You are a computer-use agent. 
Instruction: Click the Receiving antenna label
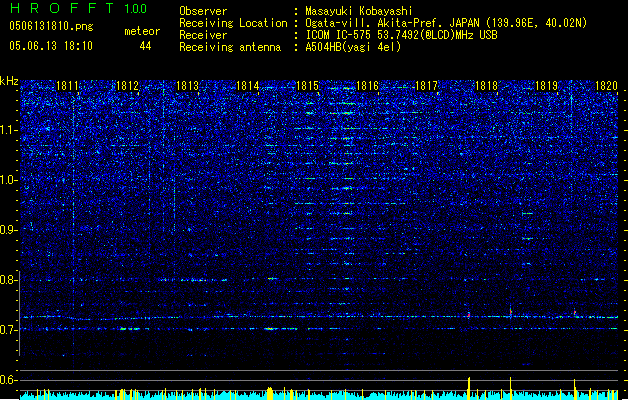[230, 47]
